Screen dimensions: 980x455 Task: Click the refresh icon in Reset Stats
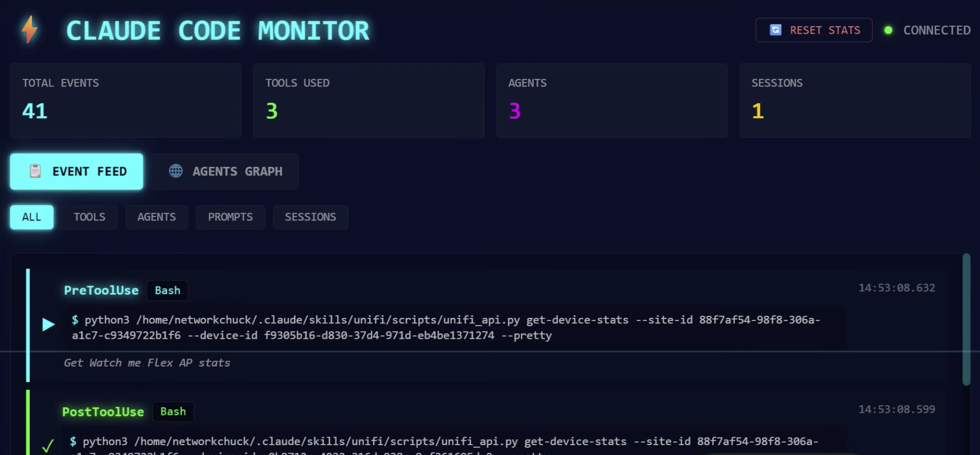coord(775,30)
